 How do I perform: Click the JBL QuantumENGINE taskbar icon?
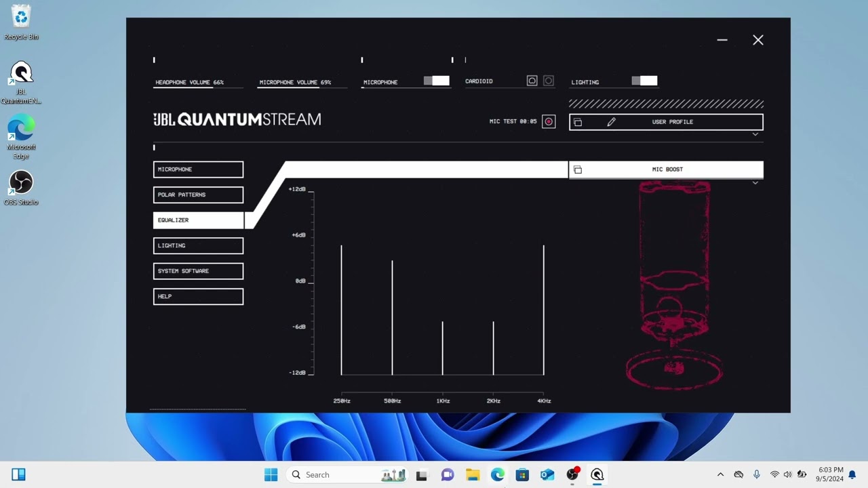(597, 474)
